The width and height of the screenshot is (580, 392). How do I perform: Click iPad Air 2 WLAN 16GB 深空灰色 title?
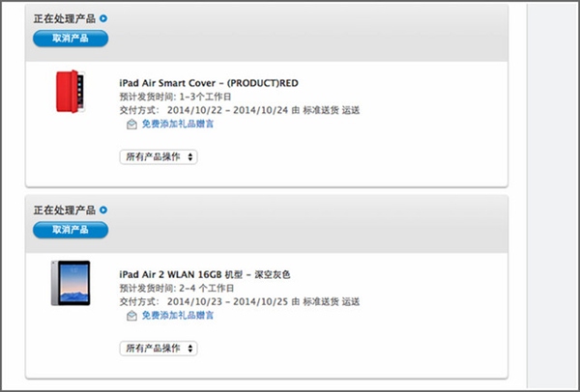(x=204, y=274)
